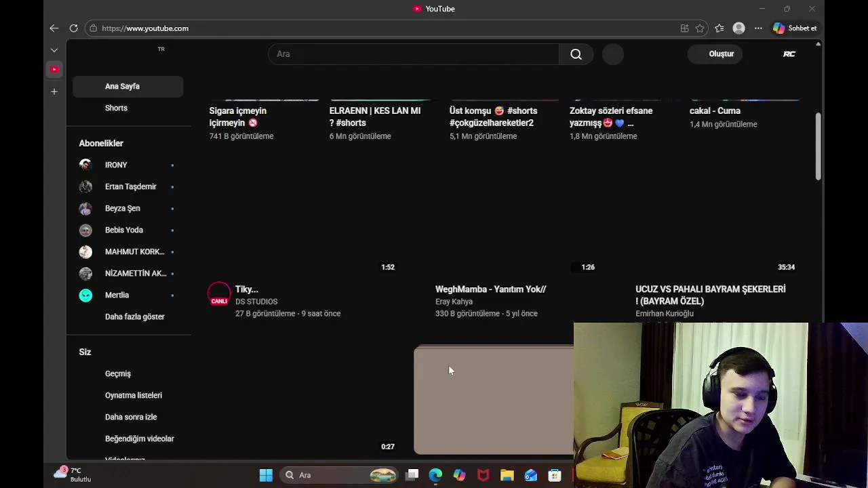Viewport: 868px width, 488px height.
Task: Open Microsoft Edge from the taskbar
Action: pyautogui.click(x=435, y=475)
